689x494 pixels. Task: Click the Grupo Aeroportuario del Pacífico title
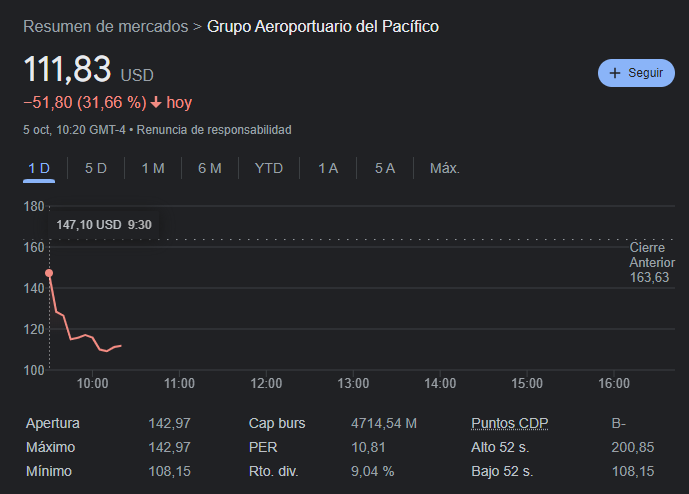322,26
